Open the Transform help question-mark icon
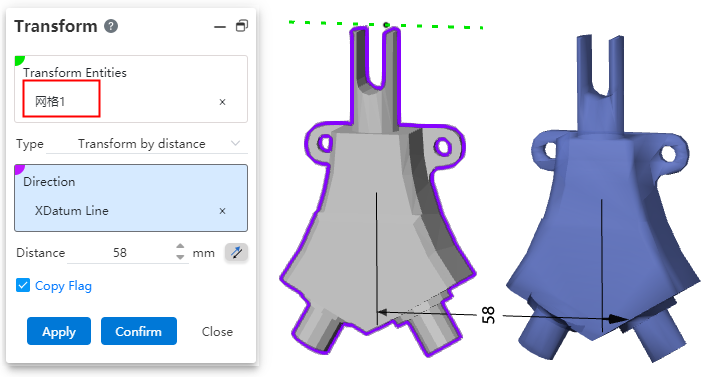 point(111,26)
